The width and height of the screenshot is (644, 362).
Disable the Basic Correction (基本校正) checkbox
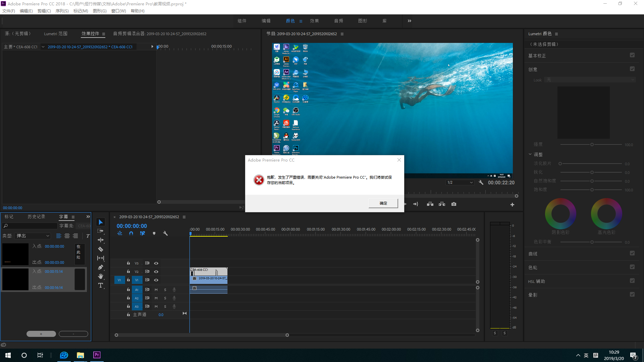(632, 55)
